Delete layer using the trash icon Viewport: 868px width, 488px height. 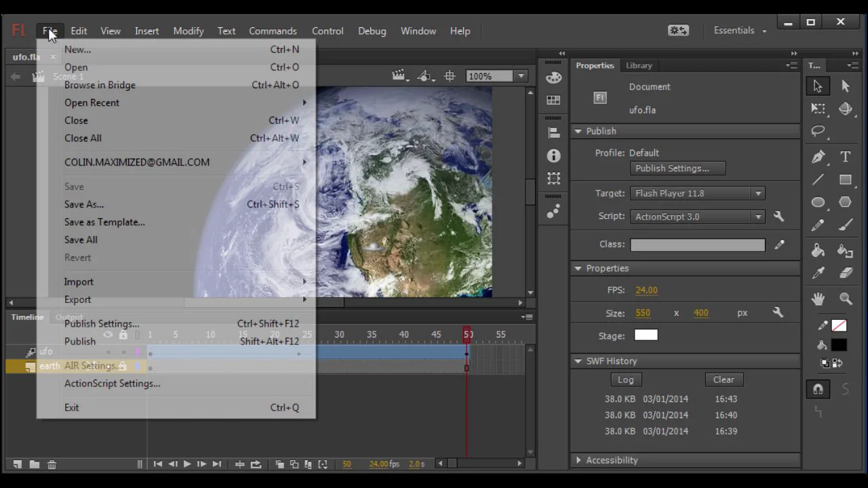(x=52, y=464)
